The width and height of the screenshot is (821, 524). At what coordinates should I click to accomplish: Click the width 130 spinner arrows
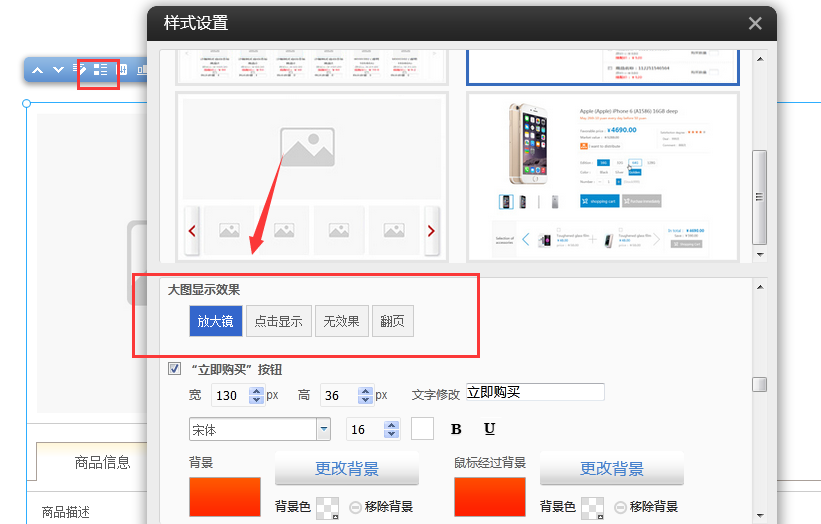(x=256, y=395)
